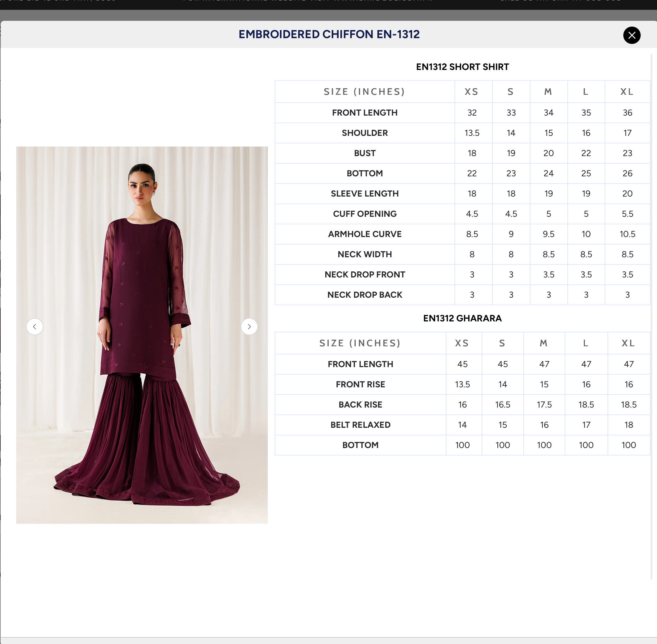Click gharara table M column header
657x644 pixels.
(544, 343)
